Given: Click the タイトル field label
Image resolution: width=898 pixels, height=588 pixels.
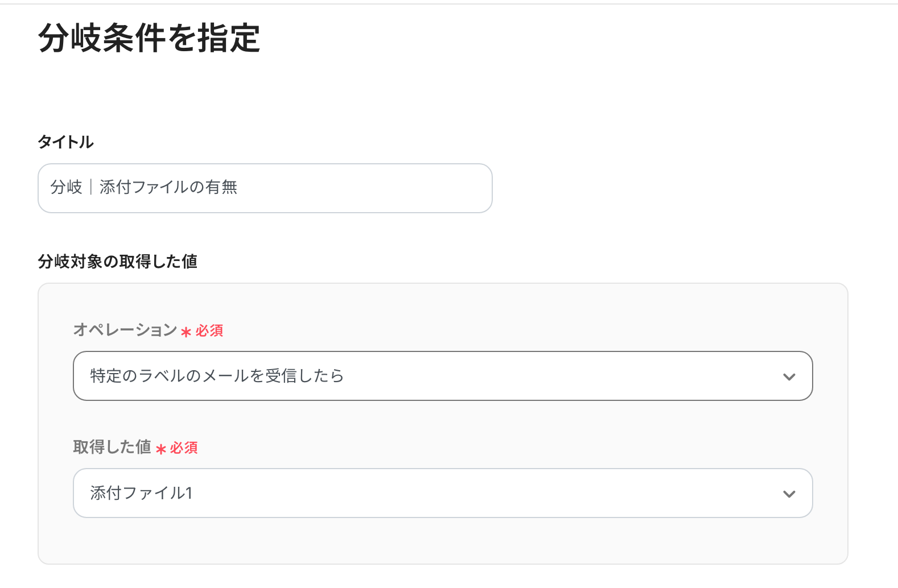Looking at the screenshot, I should click(x=65, y=142).
